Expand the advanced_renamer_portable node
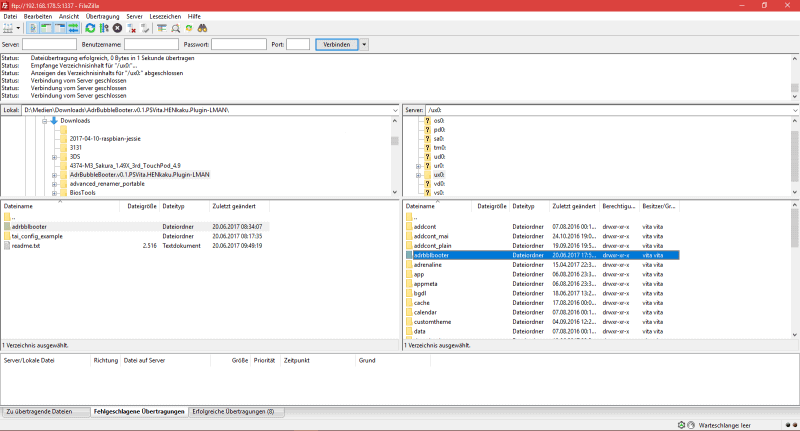800x431 pixels. click(55, 184)
